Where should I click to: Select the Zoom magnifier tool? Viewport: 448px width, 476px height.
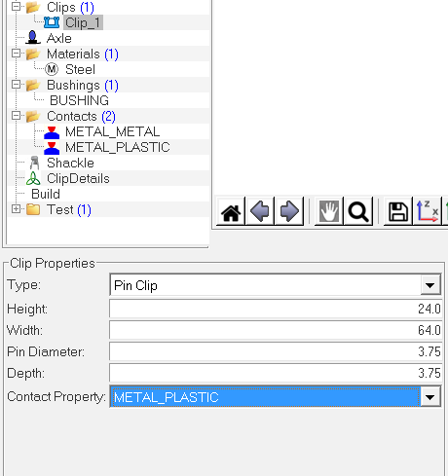click(x=358, y=211)
